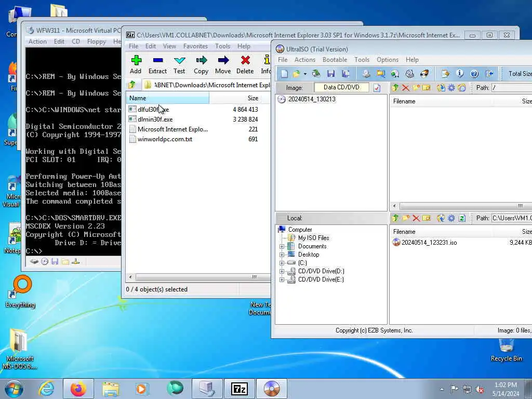The image size is (532, 399).
Task: Open Favorites menu in 7-Zip
Action: (x=195, y=46)
